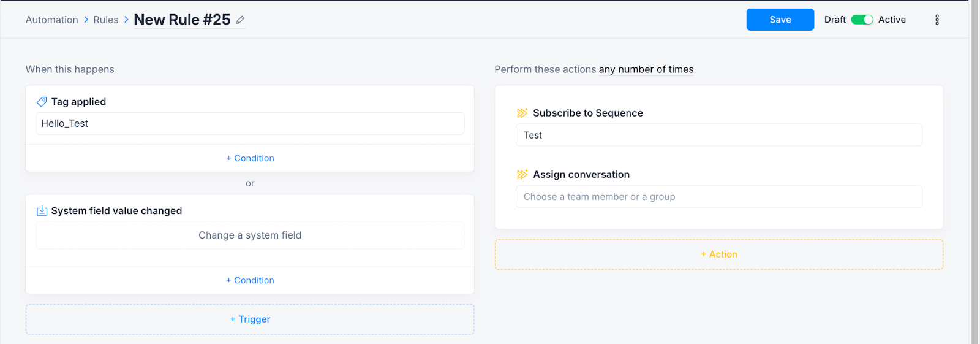The image size is (980, 344).
Task: Add Condition under System field value changed
Action: coord(250,280)
